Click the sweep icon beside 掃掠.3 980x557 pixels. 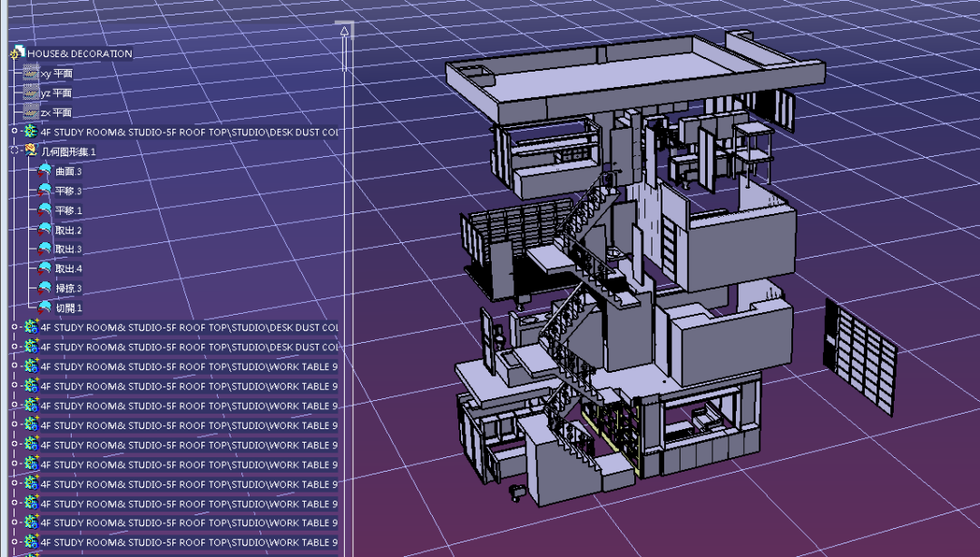pyautogui.click(x=44, y=288)
